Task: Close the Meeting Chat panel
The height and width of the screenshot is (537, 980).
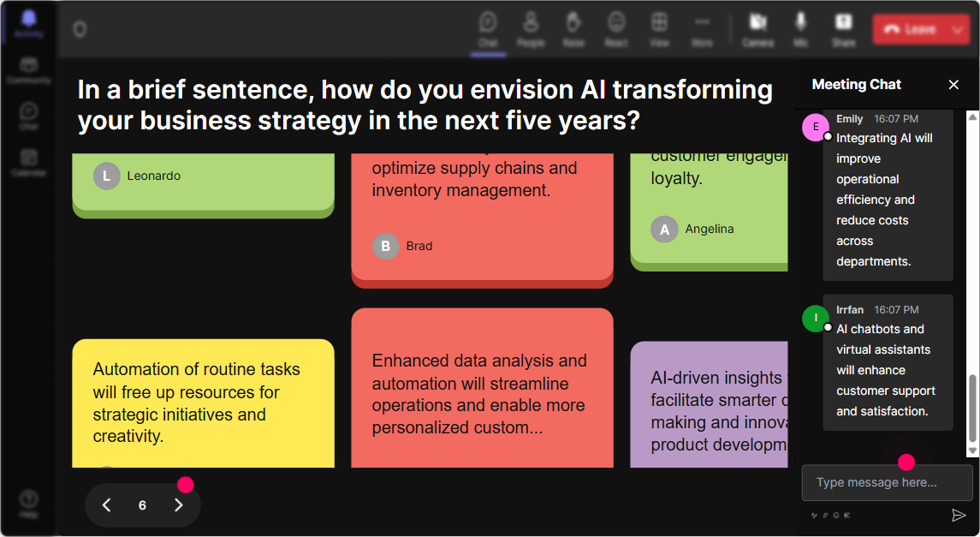Action: pos(953,85)
